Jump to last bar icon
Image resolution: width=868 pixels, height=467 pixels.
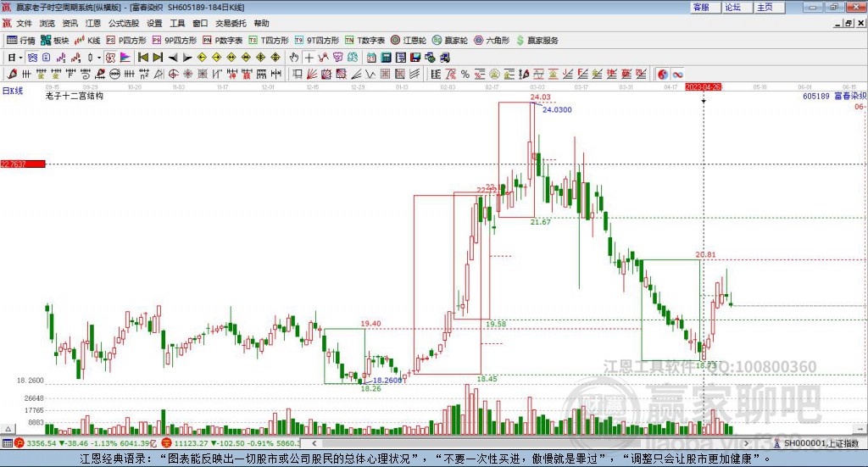tap(158, 57)
